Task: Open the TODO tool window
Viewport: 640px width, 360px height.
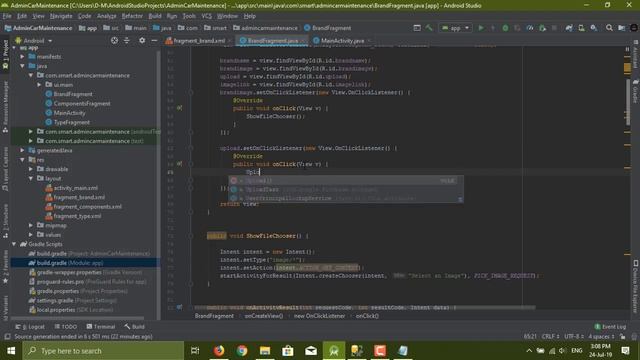Action: pyautogui.click(x=66, y=327)
